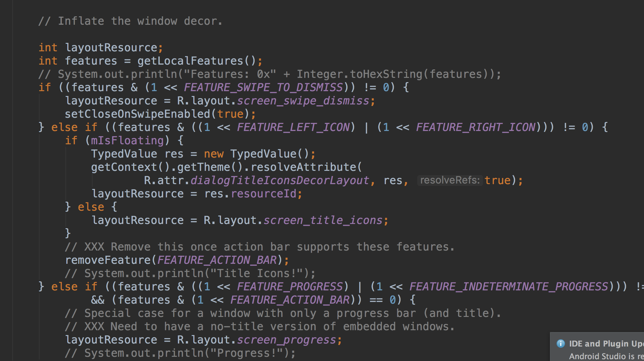Click FEATURE_INDETERMINATE_PROGRESS constant
The image size is (644, 361).
pos(509,287)
